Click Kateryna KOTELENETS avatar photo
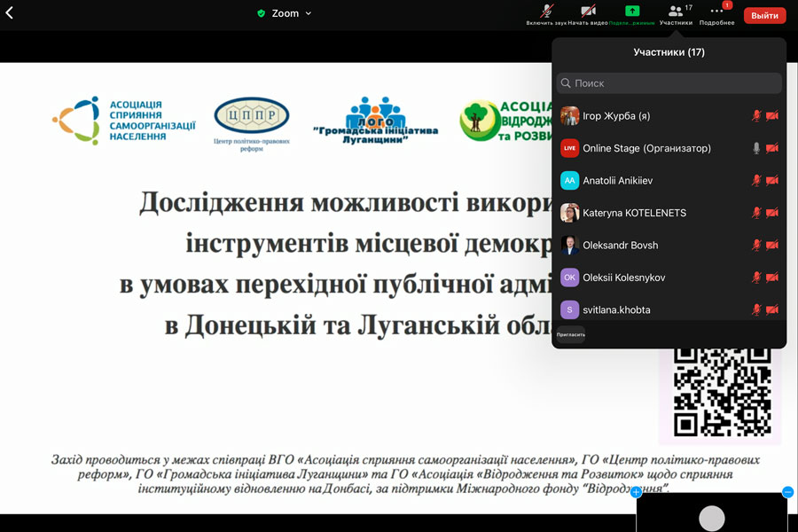 (x=569, y=213)
